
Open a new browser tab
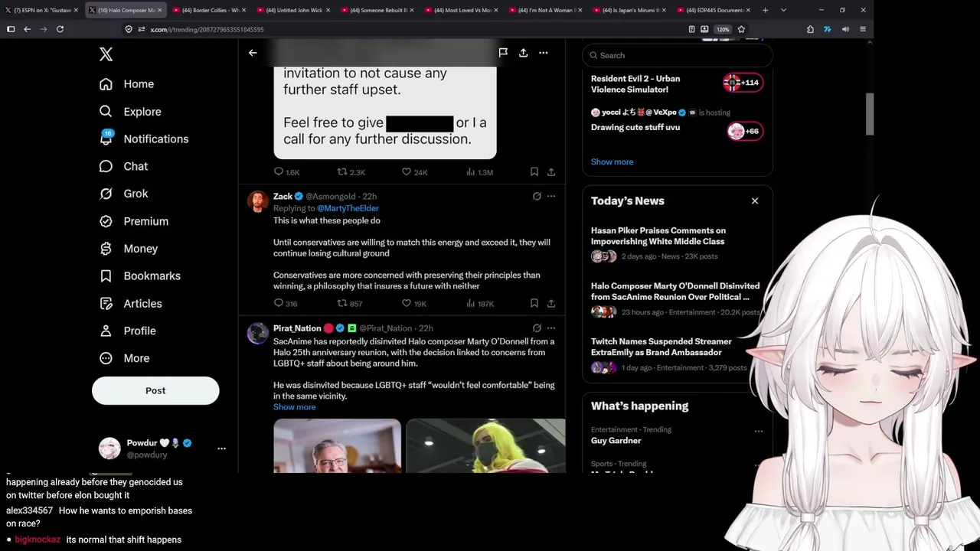tap(765, 10)
